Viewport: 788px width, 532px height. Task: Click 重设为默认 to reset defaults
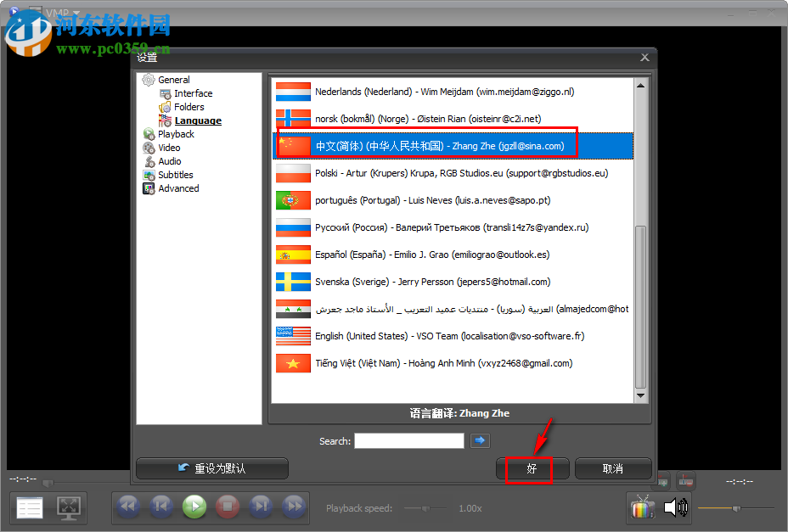click(211, 468)
